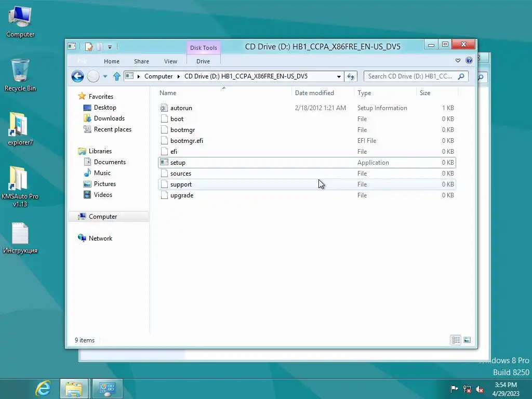Select the autorun setup information file
This screenshot has height=399, width=532.
(x=307, y=108)
